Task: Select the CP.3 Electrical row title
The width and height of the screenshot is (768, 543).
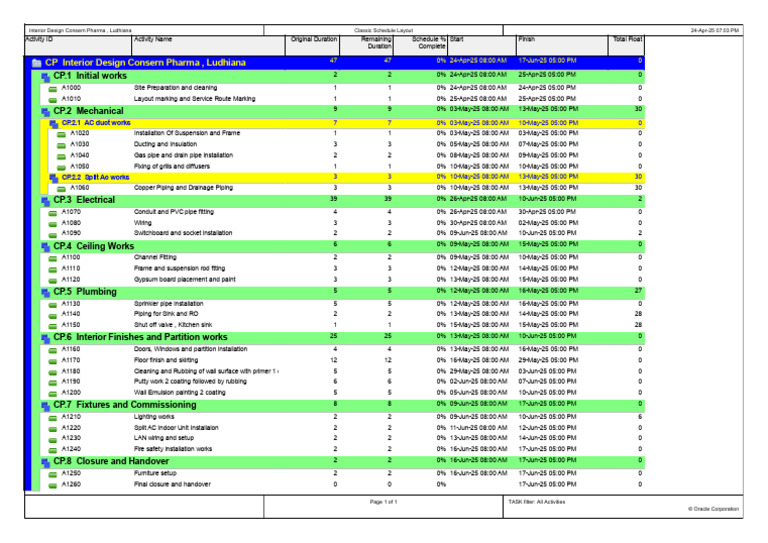Action: (x=84, y=200)
